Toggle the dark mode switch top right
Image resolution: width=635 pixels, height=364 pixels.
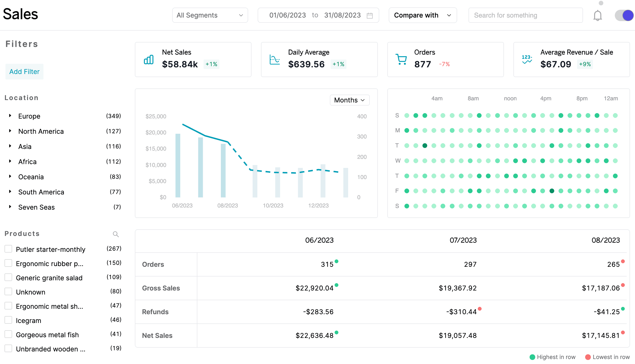(624, 15)
